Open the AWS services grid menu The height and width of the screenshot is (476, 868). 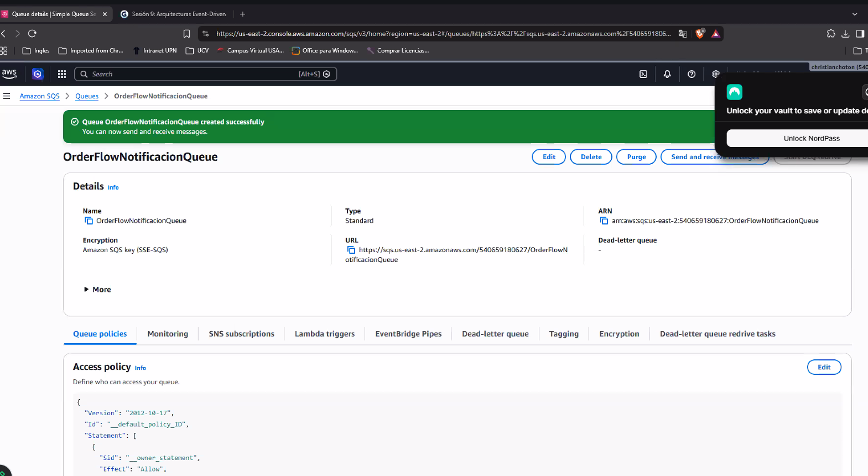pos(62,74)
